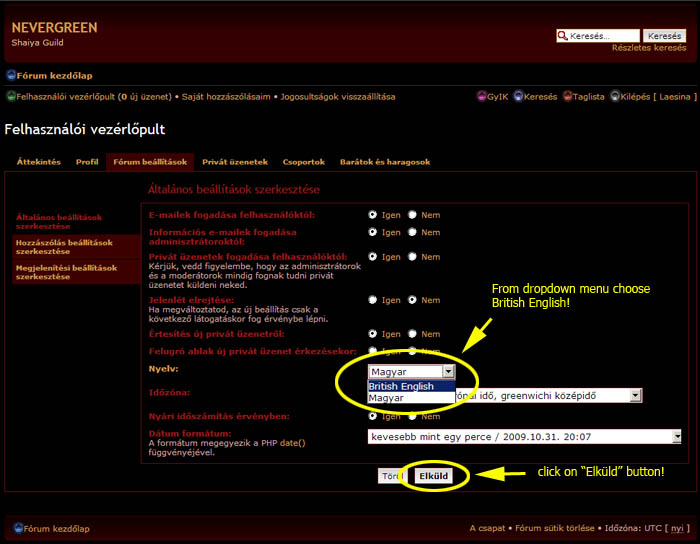This screenshot has height=544, width=700.
Task: Click the Kilépés logout icon
Action: click(615, 97)
